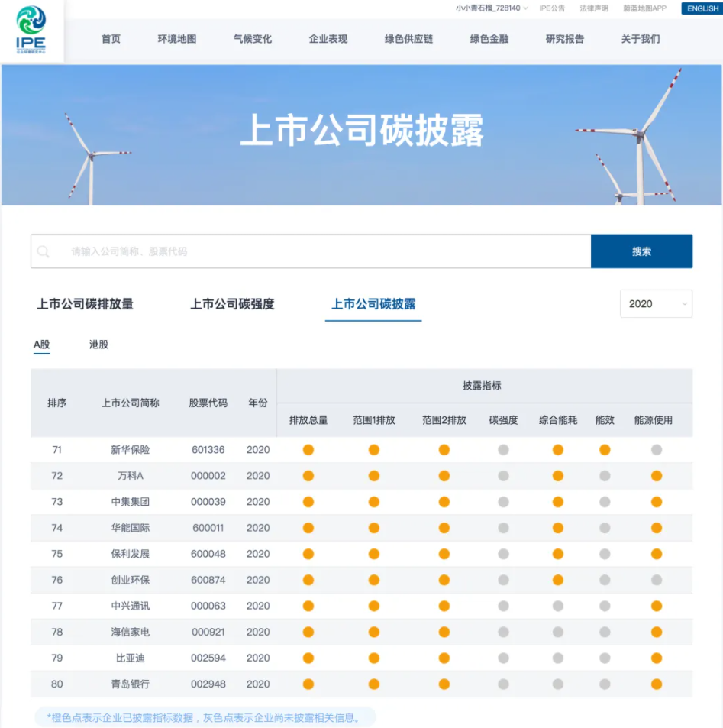This screenshot has height=728, width=723.
Task: Click stock code 601336
Action: click(x=208, y=450)
